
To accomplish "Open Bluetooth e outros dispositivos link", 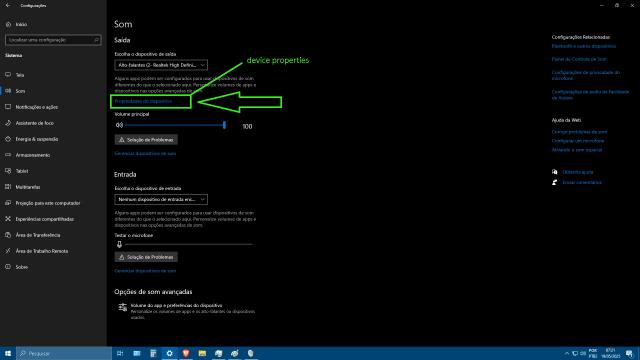I will coord(584,46).
